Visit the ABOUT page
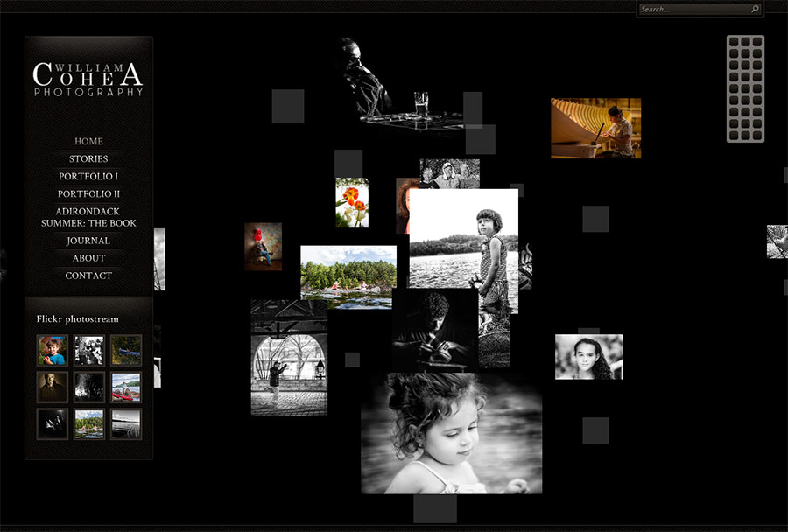788x532 pixels. [88, 258]
